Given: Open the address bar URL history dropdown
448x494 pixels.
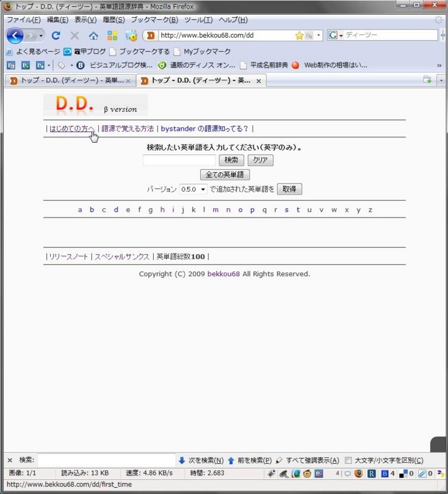Looking at the screenshot, I should (318, 35).
